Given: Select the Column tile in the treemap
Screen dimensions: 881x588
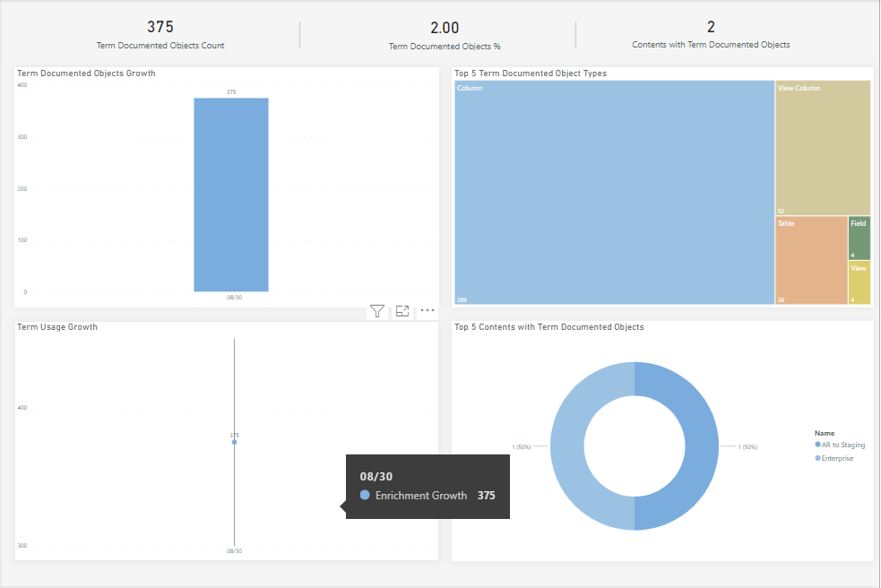Looking at the screenshot, I should [x=614, y=193].
